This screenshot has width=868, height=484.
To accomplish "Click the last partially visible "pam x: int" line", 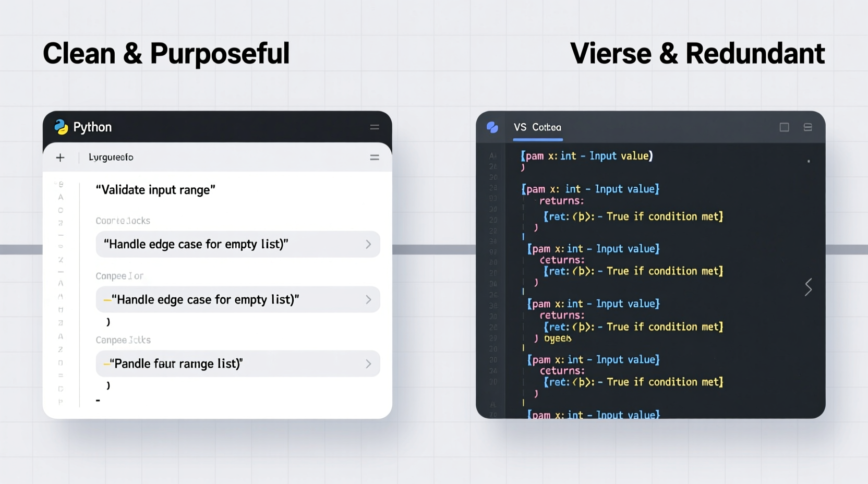I will pos(594,415).
